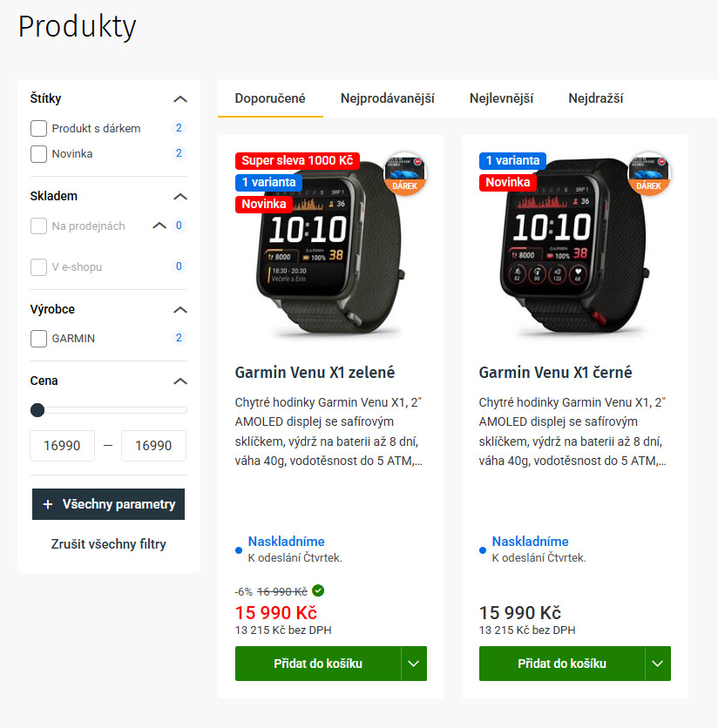This screenshot has width=718, height=728.
Task: Add Garmin Venu X1 černé to cart
Action: tap(562, 664)
